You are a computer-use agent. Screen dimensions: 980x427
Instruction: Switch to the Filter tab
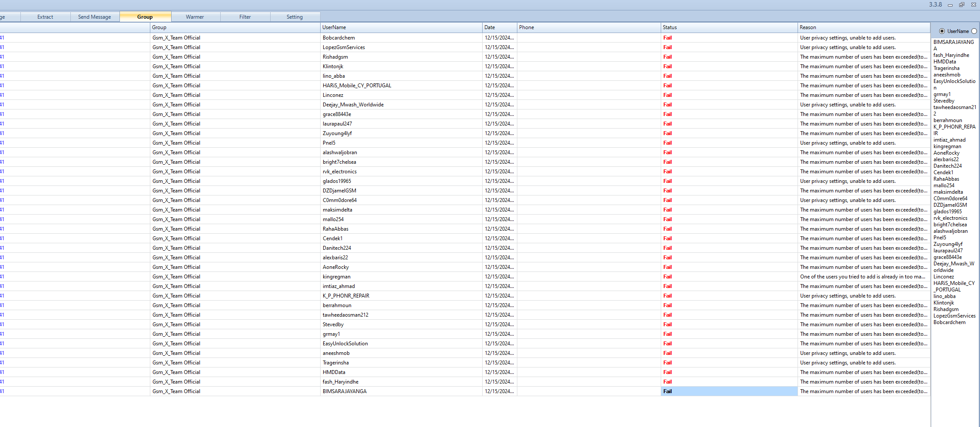click(245, 17)
